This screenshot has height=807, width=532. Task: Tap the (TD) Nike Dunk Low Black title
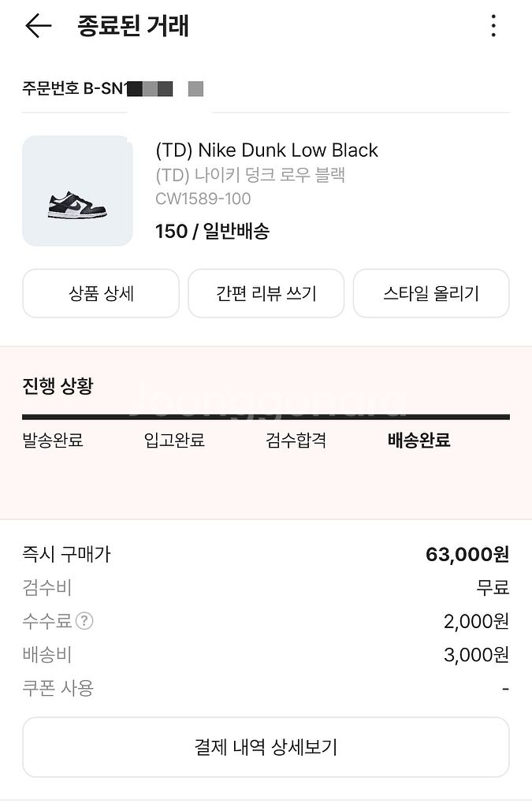pos(267,151)
